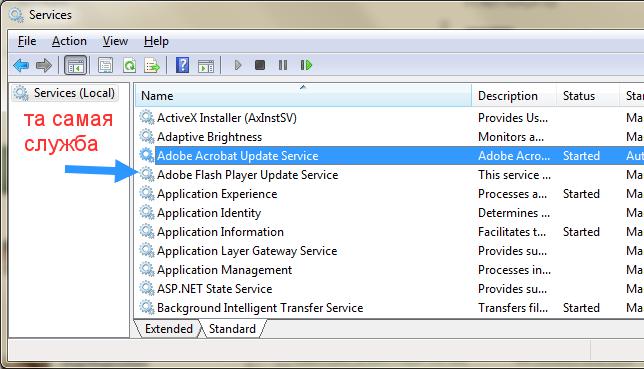The width and height of the screenshot is (644, 369).
Task: Click the 'Transfers fil...' description cell
Action: (x=513, y=308)
